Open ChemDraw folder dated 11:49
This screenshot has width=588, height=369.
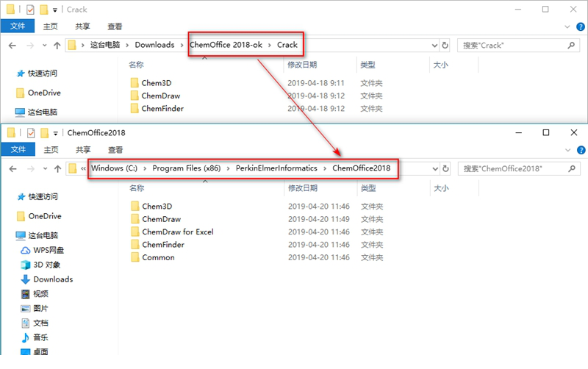pyautogui.click(x=162, y=219)
